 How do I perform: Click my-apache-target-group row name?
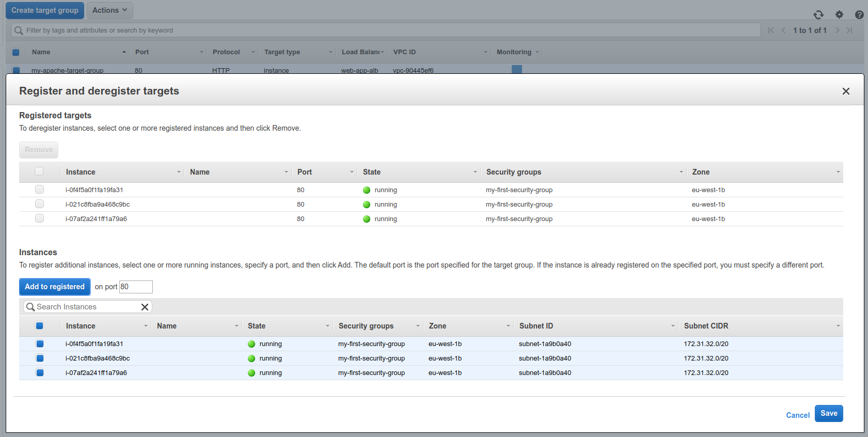[x=67, y=70]
